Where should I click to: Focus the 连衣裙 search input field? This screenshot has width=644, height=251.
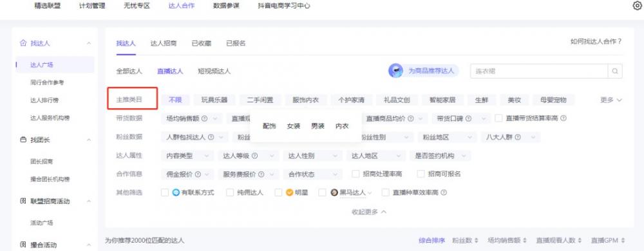coord(539,71)
